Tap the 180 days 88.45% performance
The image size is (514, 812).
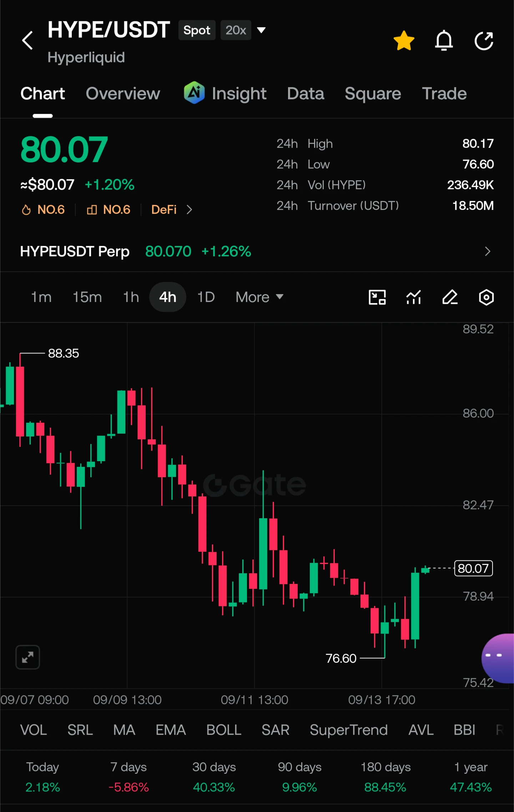[x=385, y=777]
